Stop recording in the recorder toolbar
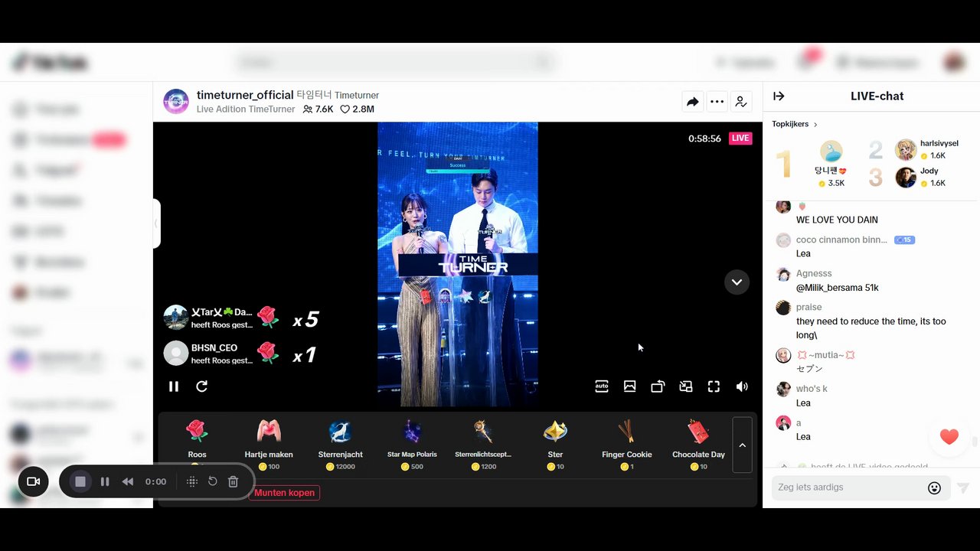Image resolution: width=980 pixels, height=551 pixels. [80, 481]
